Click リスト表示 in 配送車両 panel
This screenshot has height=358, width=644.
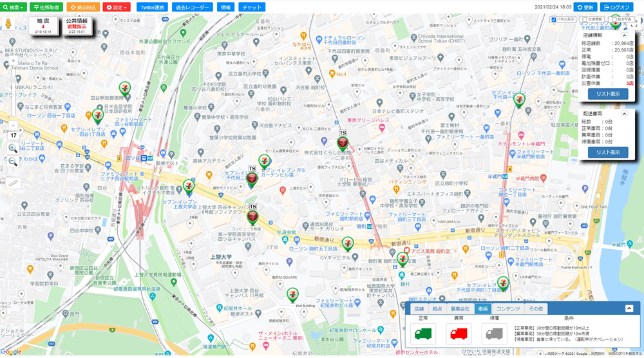(608, 153)
